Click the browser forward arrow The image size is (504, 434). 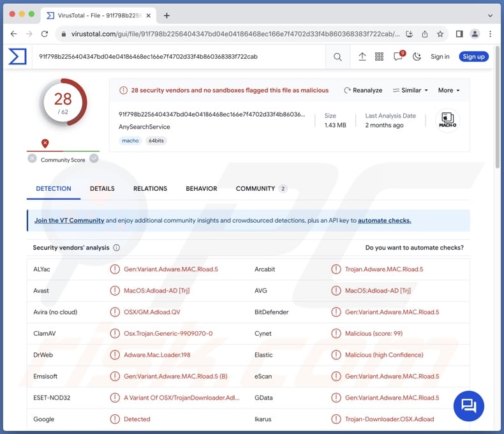point(29,34)
